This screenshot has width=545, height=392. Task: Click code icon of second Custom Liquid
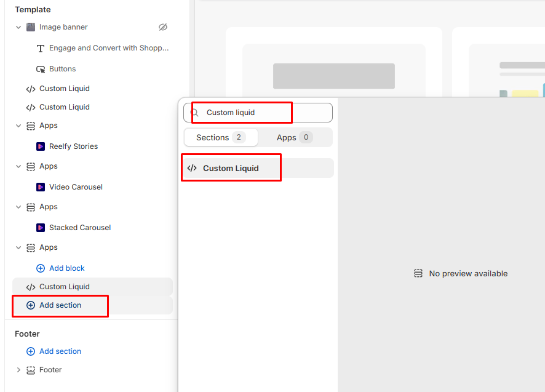(x=31, y=107)
